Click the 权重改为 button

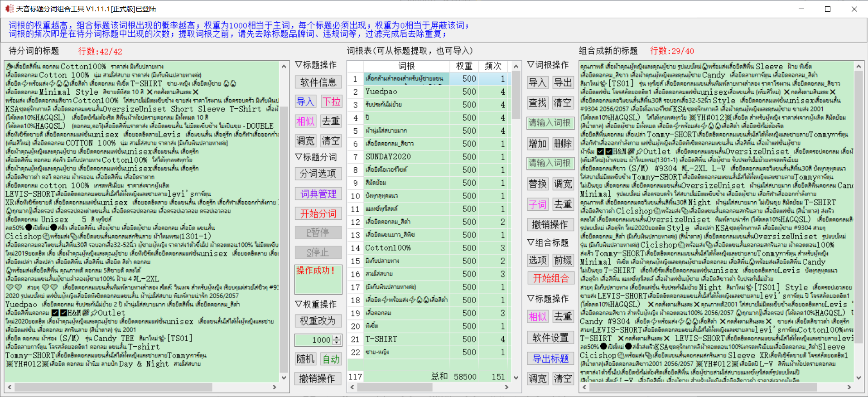(318, 321)
